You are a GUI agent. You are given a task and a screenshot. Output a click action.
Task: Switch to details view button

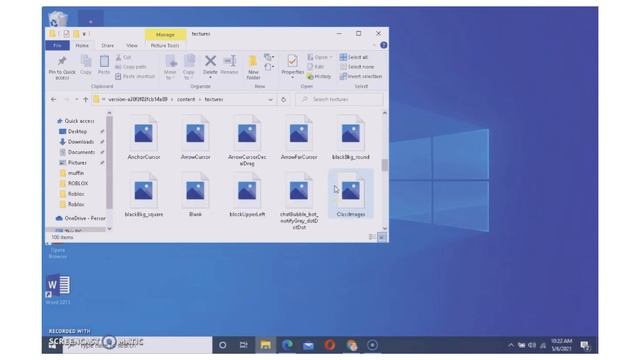pyautogui.click(x=372, y=237)
